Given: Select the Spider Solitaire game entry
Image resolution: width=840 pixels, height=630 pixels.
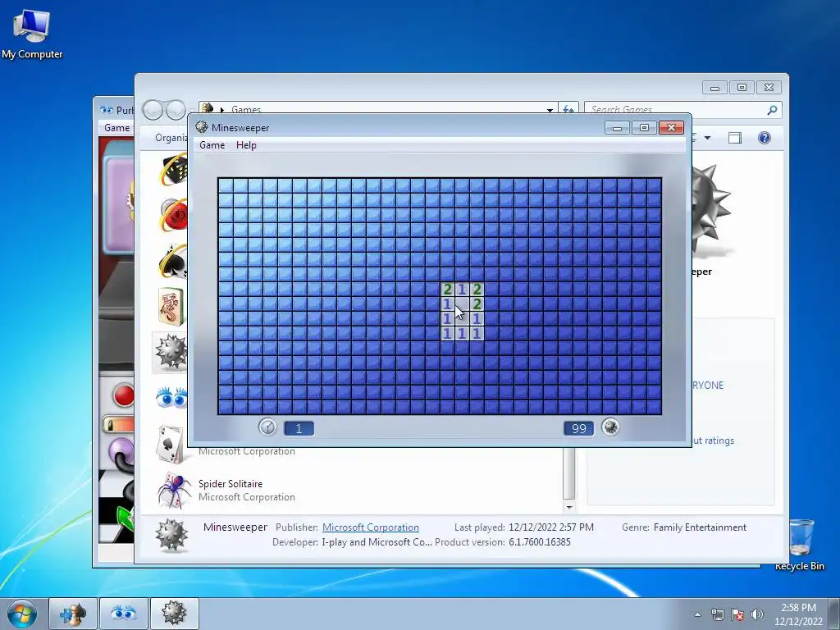Looking at the screenshot, I should click(x=354, y=491).
